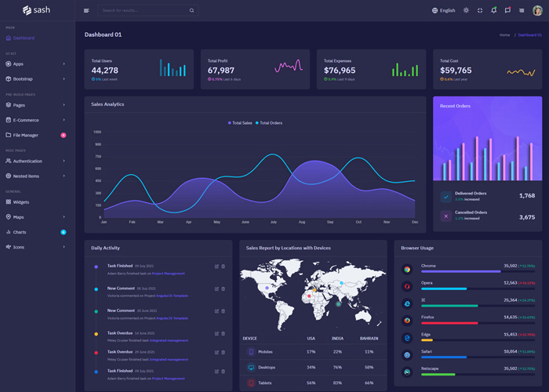Enter fullscreen mode using the header icon
549x392 pixels.
click(x=480, y=10)
